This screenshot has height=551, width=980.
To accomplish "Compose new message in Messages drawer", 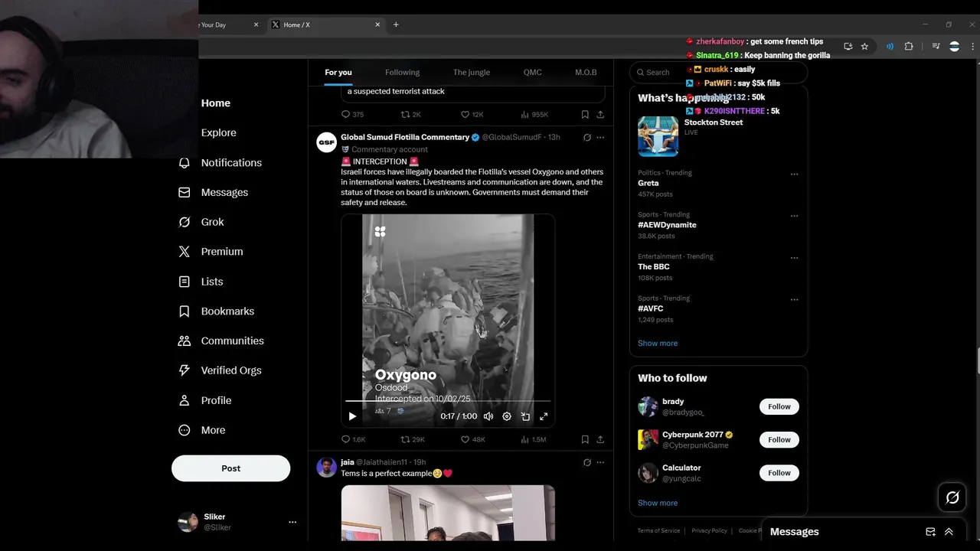I will click(930, 532).
